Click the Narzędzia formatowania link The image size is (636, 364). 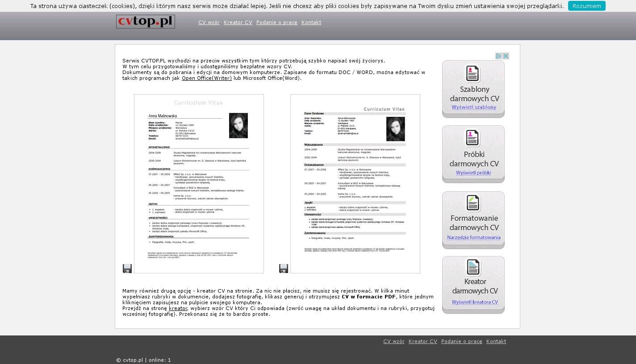pos(474,238)
